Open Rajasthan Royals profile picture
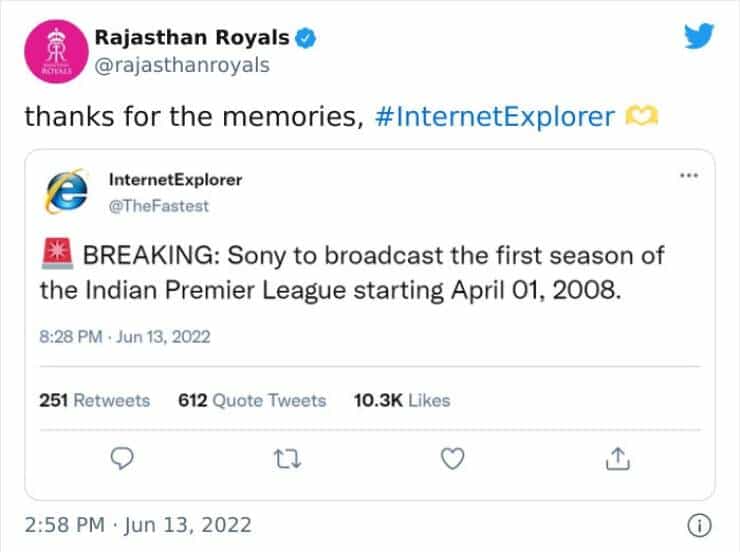Viewport: 740px width, 552px height. pyautogui.click(x=52, y=51)
